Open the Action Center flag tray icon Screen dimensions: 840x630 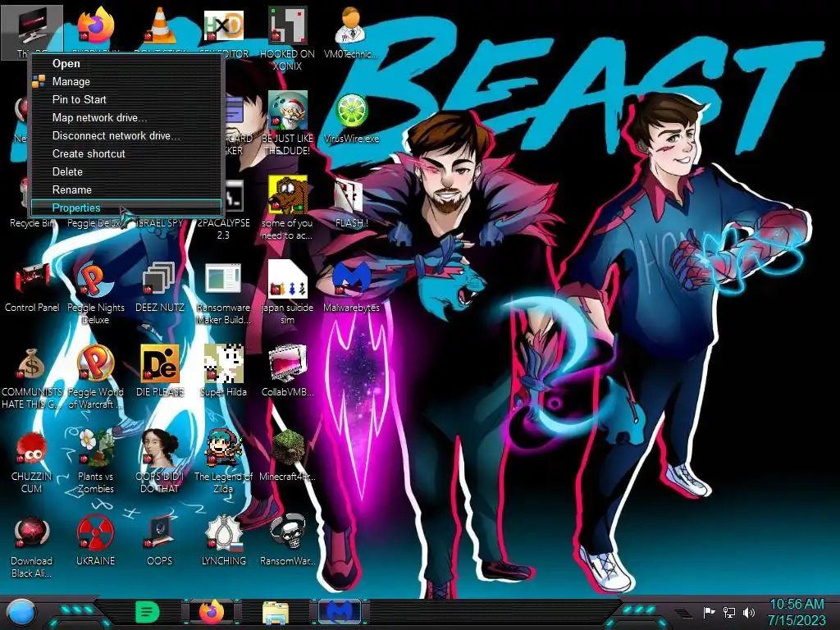coord(710,612)
